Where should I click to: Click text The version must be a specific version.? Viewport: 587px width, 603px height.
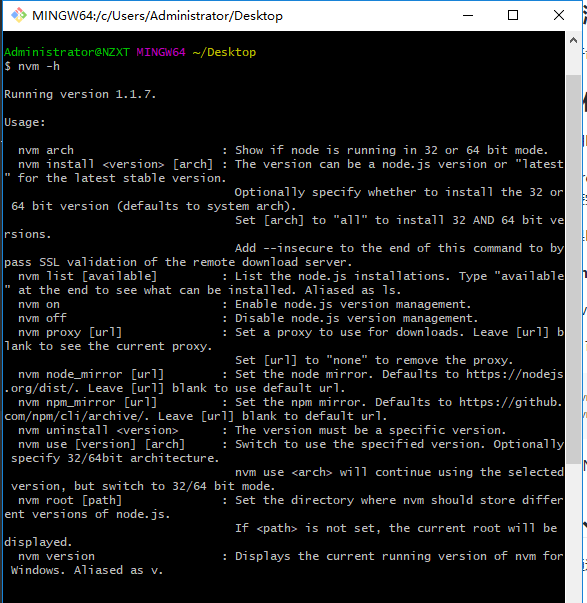point(370,430)
